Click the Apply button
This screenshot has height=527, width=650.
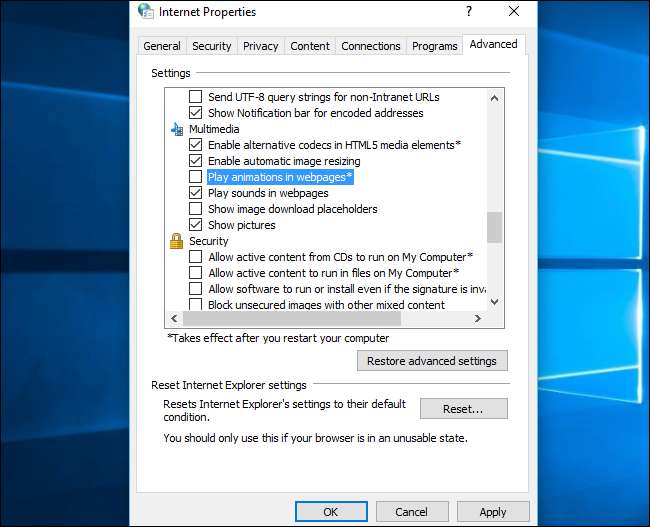click(493, 512)
